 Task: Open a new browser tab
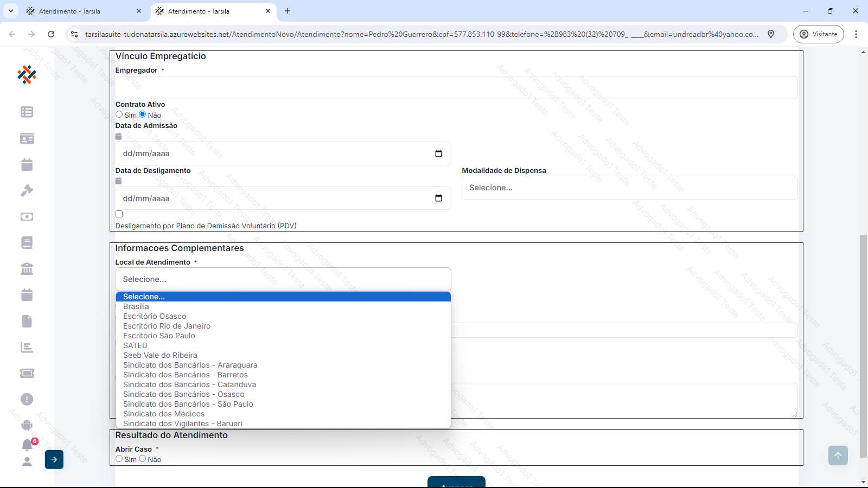[288, 11]
